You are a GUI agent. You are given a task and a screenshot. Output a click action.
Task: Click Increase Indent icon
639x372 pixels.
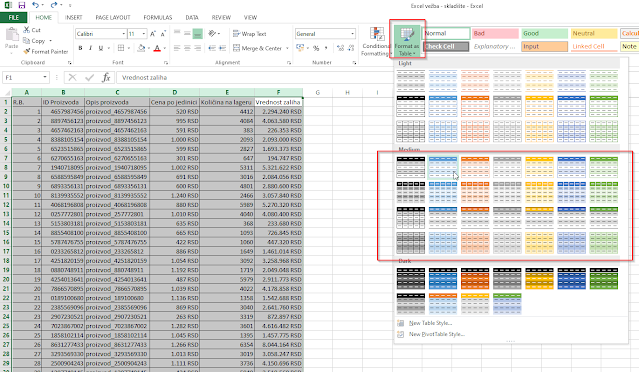click(x=223, y=48)
